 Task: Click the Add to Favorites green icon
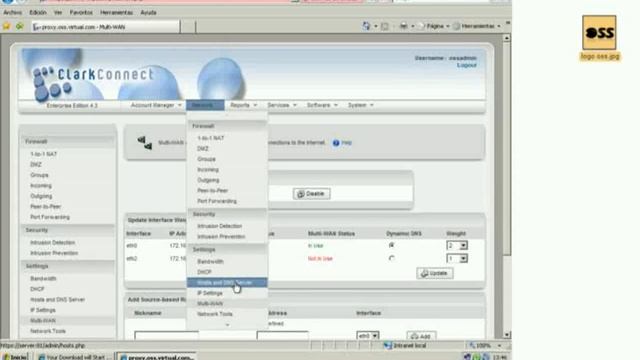[20, 27]
